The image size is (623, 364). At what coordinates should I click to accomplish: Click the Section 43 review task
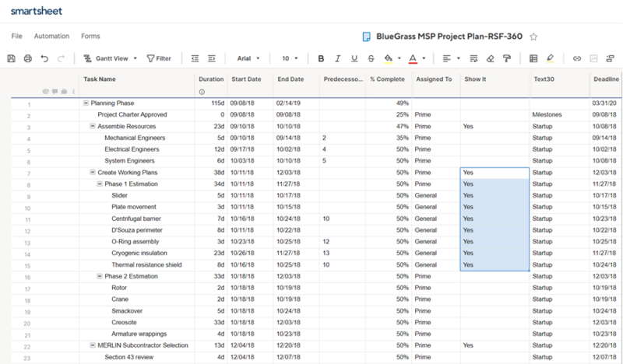coord(129,357)
